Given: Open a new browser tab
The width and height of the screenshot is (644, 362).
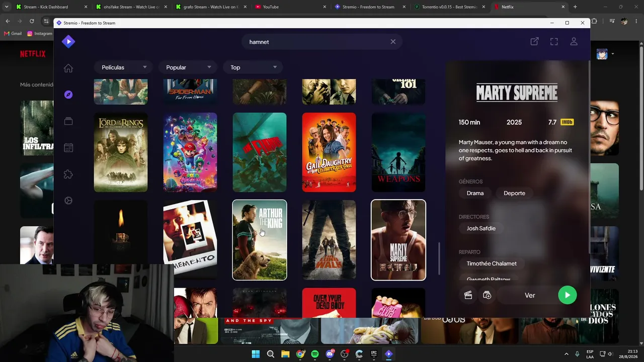Looking at the screenshot, I should coord(575,7).
